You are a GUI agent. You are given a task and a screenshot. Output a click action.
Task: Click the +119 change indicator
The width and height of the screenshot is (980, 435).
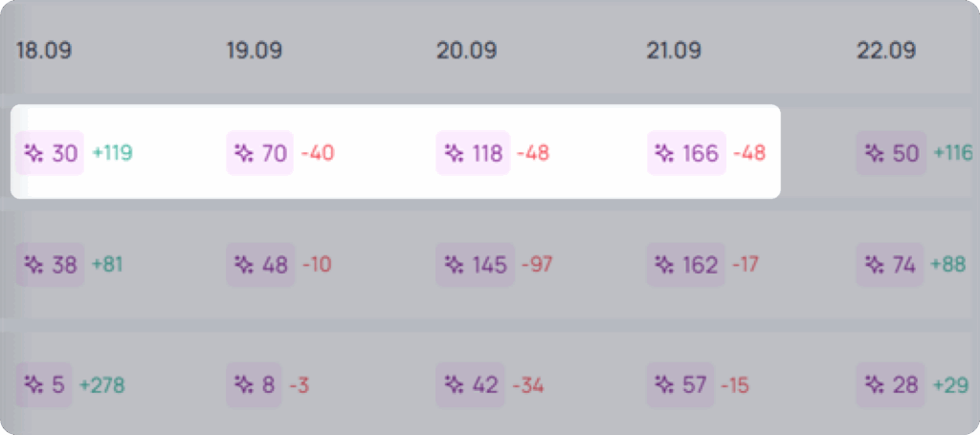(x=113, y=153)
